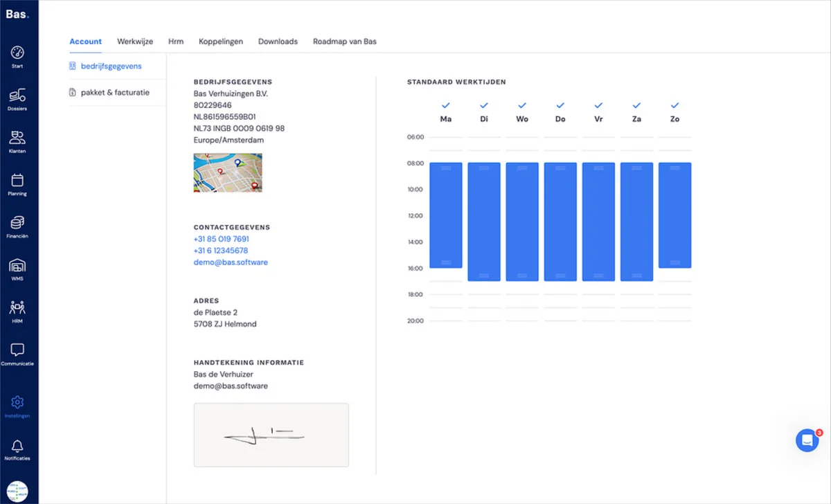Click the HANDTEKENING INFORMATIE heading
This screenshot has width=831, height=504.
pyautogui.click(x=249, y=362)
